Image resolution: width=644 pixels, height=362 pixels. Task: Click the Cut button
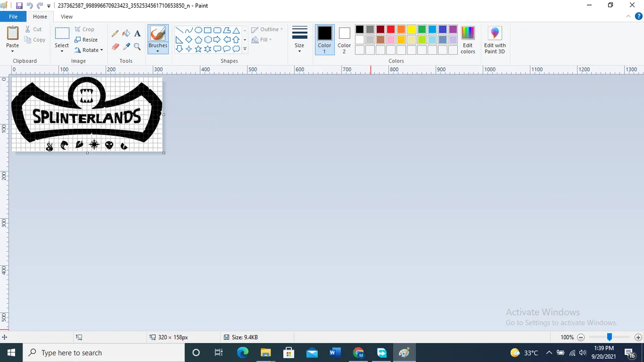(34, 29)
